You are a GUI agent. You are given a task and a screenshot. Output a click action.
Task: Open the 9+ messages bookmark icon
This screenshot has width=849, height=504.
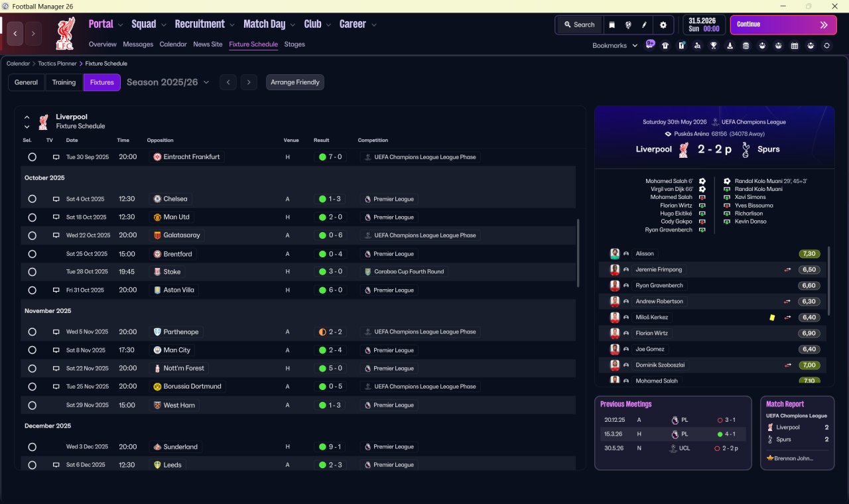pos(650,44)
